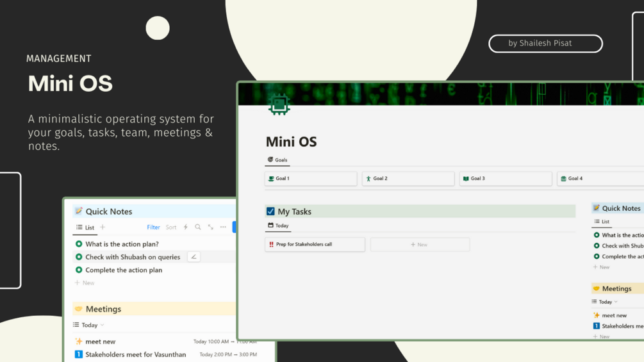The width and height of the screenshot is (644, 362).
Task: Toggle the My Tasks checkbox icon
Action: click(270, 211)
